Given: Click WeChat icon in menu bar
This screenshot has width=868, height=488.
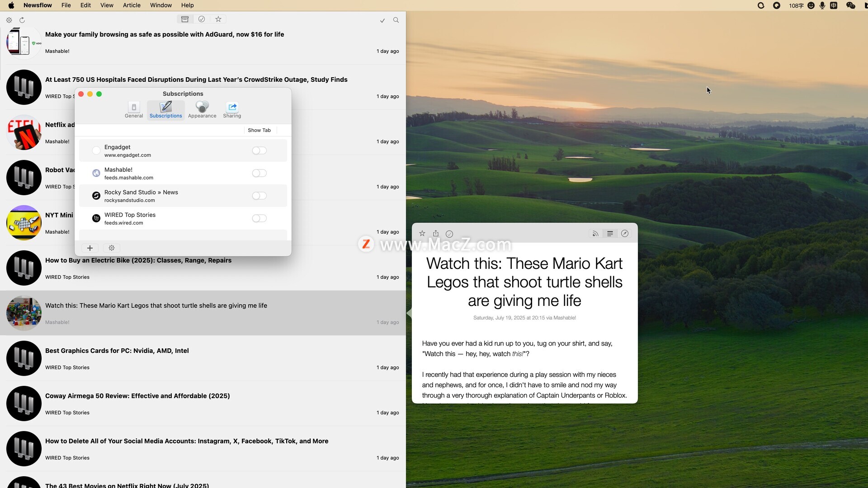Looking at the screenshot, I should coord(850,5).
